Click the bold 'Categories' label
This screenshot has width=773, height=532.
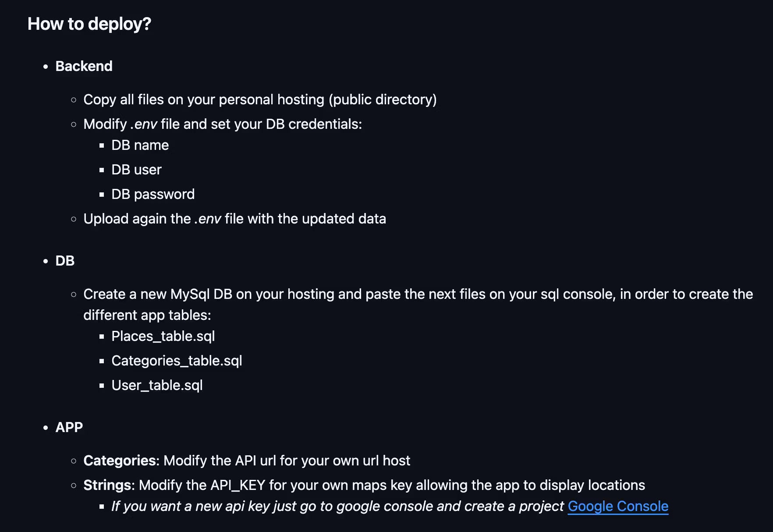click(x=120, y=461)
